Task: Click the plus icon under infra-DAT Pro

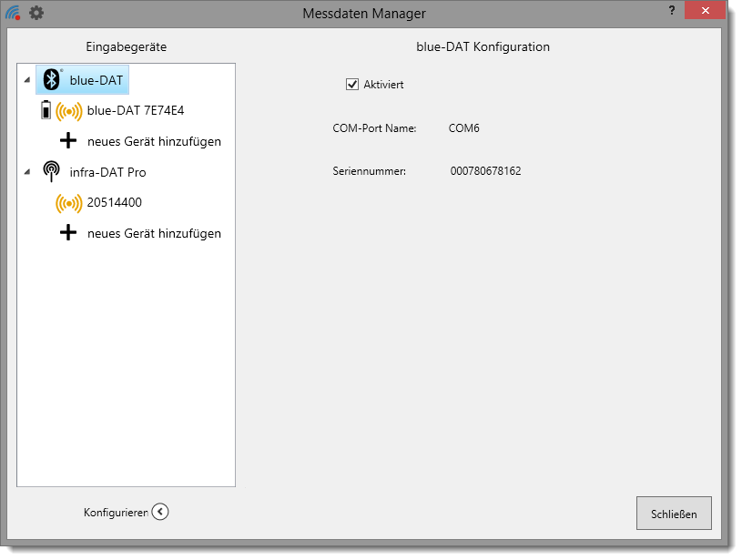Action: 68,233
